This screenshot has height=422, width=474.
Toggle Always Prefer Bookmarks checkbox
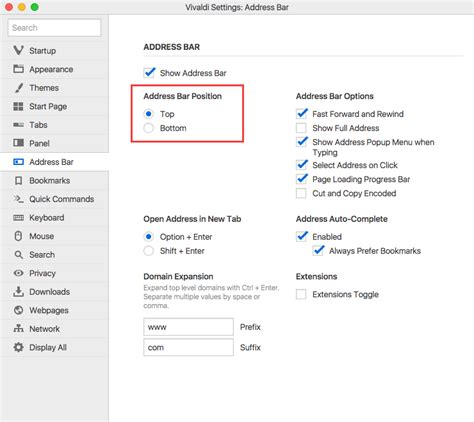[318, 251]
